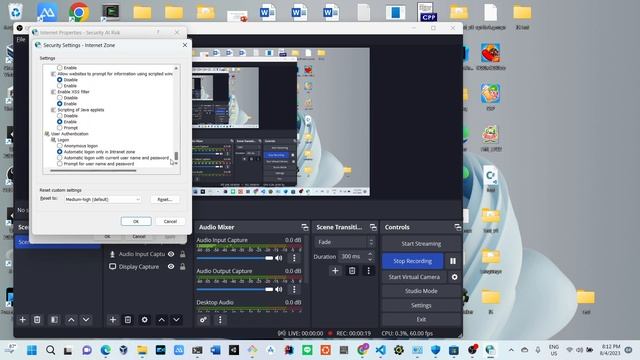Delete selected source using trash icon
Screen dimensions: 640x360
(128, 320)
